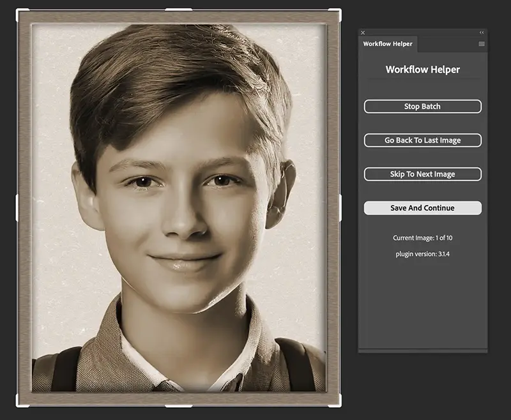The image size is (511, 420).
Task: Click the top-center transform handle
Action: [179, 10]
